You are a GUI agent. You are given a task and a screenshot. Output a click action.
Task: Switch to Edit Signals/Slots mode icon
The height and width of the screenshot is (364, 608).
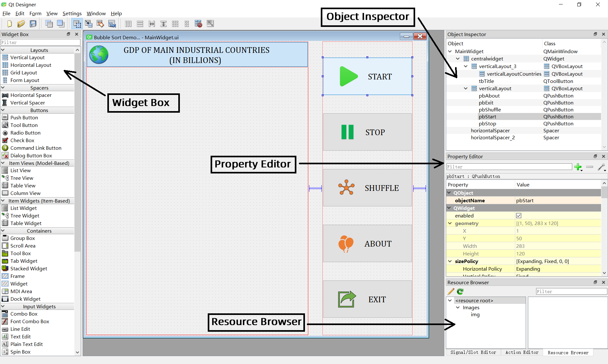[89, 24]
